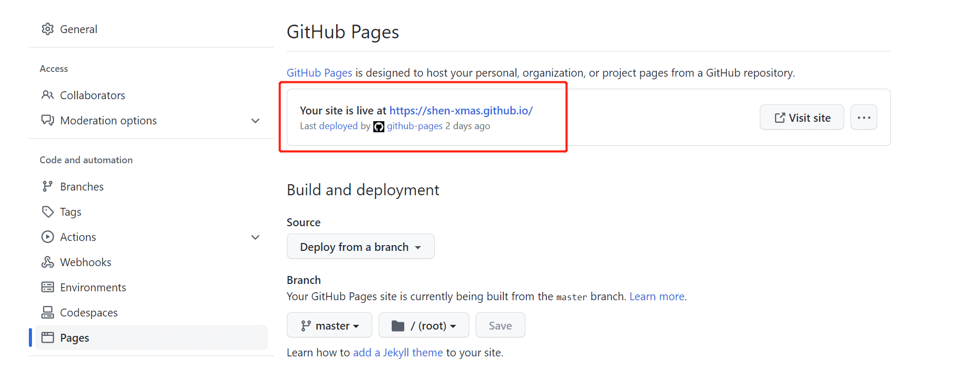The height and width of the screenshot is (370, 980).
Task: Click the github-pages bot avatar icon
Action: [x=379, y=126]
